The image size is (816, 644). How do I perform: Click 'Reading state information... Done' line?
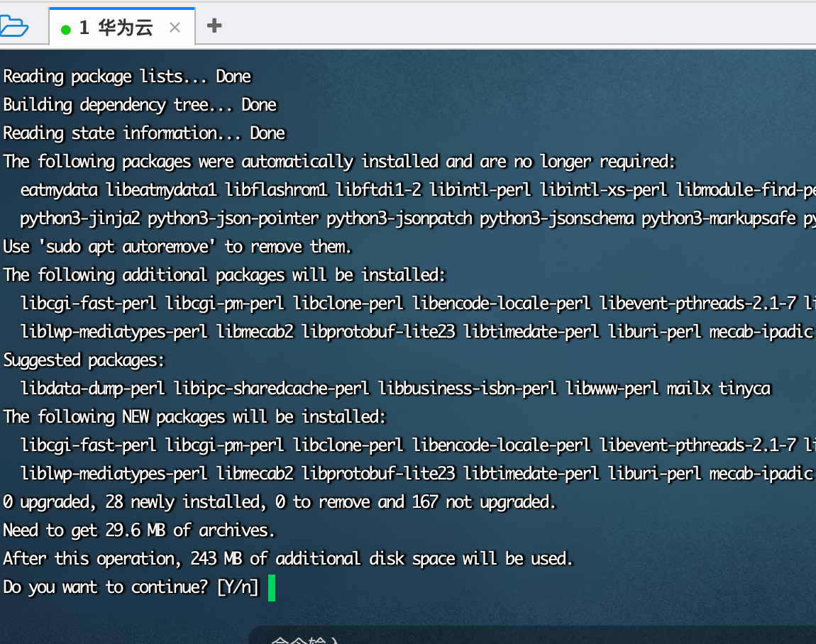[144, 133]
